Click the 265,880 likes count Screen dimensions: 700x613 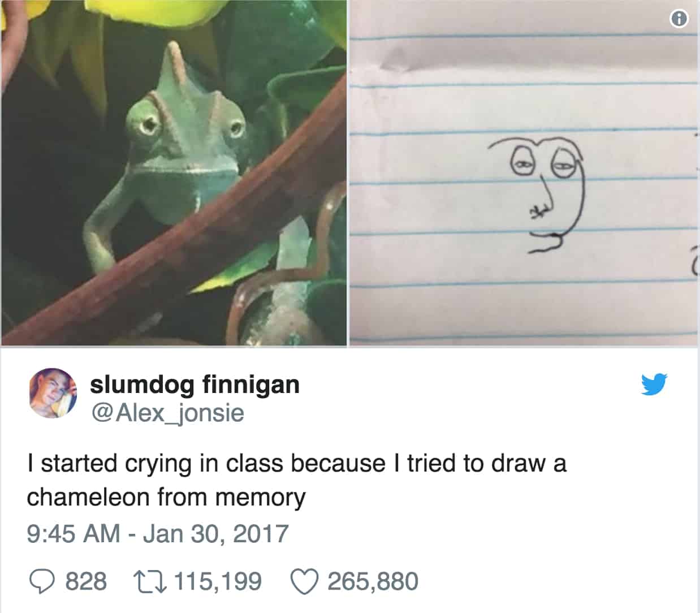pos(373,582)
